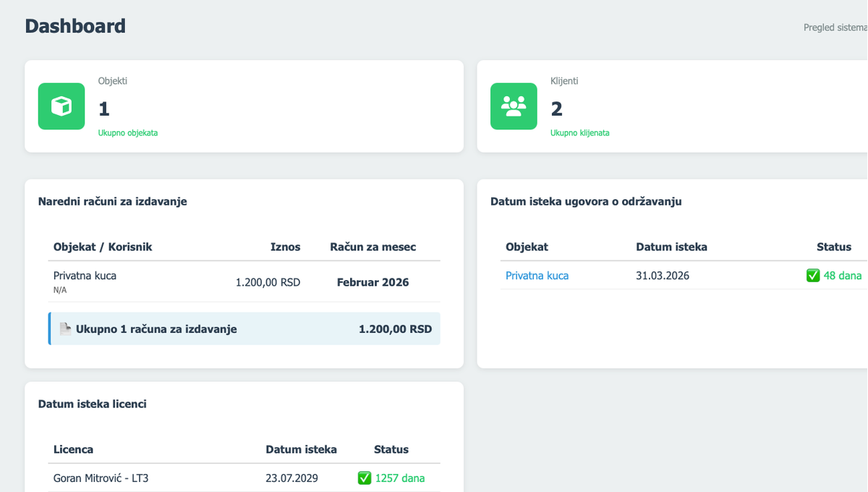Click the Licenca column header
This screenshot has width=868, height=492.
[73, 449]
